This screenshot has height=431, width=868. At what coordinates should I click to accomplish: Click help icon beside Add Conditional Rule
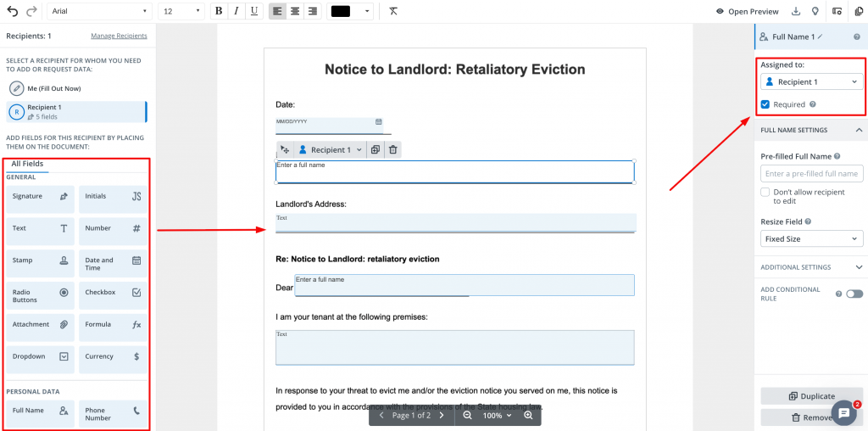(838, 294)
